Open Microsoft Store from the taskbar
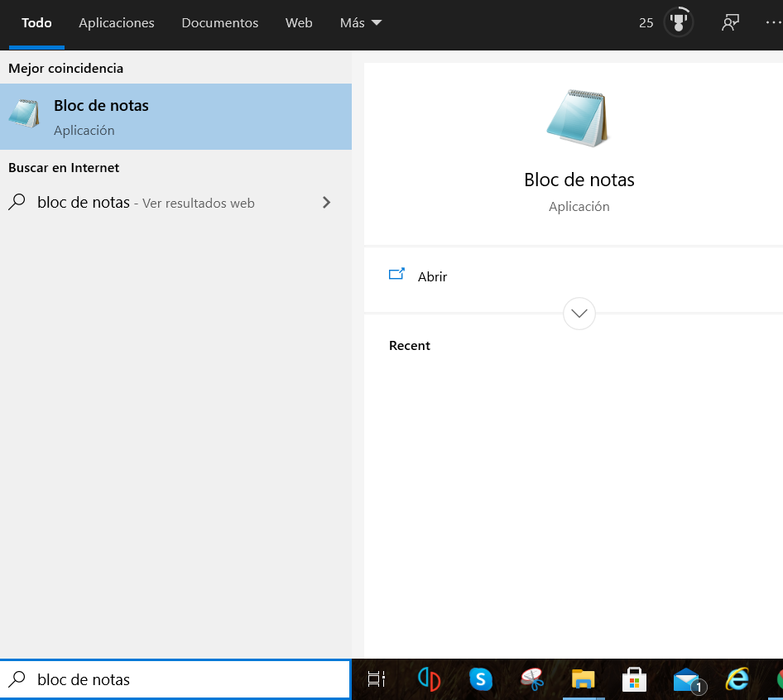The height and width of the screenshot is (700, 783). (x=634, y=679)
